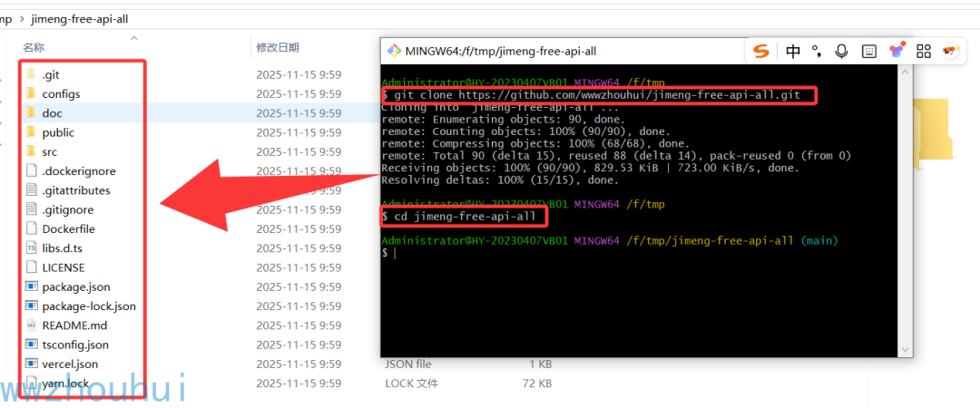This screenshot has width=980, height=408.
Task: Open the soft keyboard icon
Action: [x=868, y=52]
